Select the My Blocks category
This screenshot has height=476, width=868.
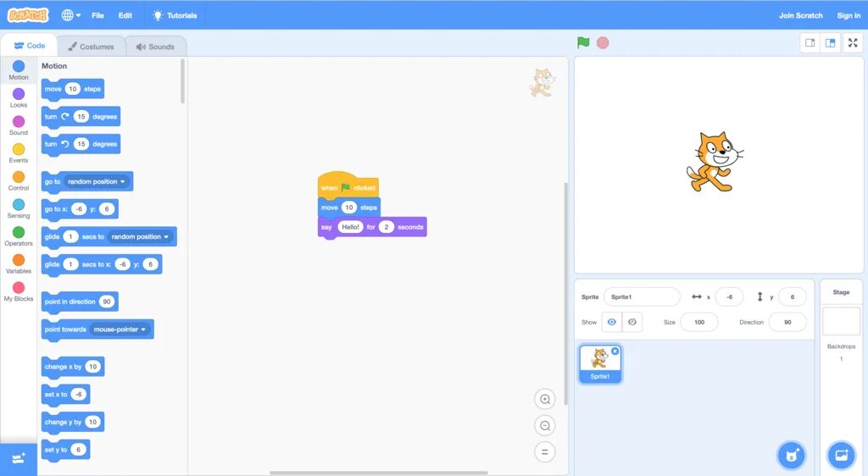(x=19, y=291)
